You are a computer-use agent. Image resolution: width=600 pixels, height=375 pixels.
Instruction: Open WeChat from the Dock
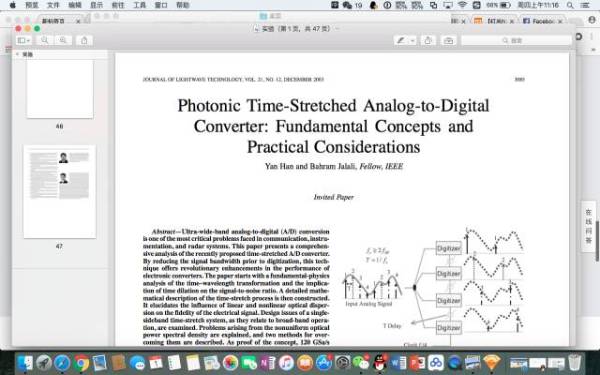[x=361, y=362]
